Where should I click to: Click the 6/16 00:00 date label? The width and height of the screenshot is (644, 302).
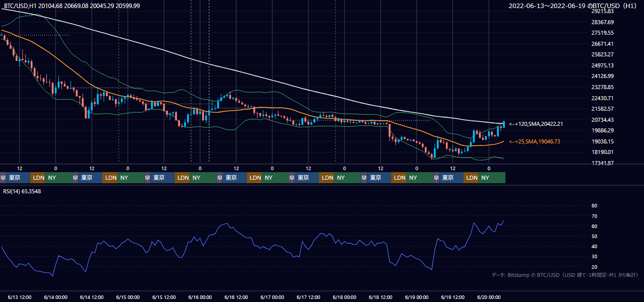(200, 297)
